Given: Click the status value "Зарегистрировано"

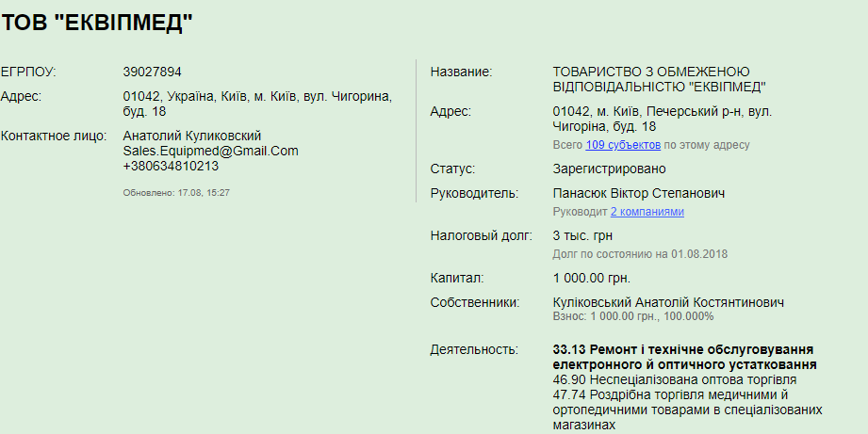Looking at the screenshot, I should point(609,169).
